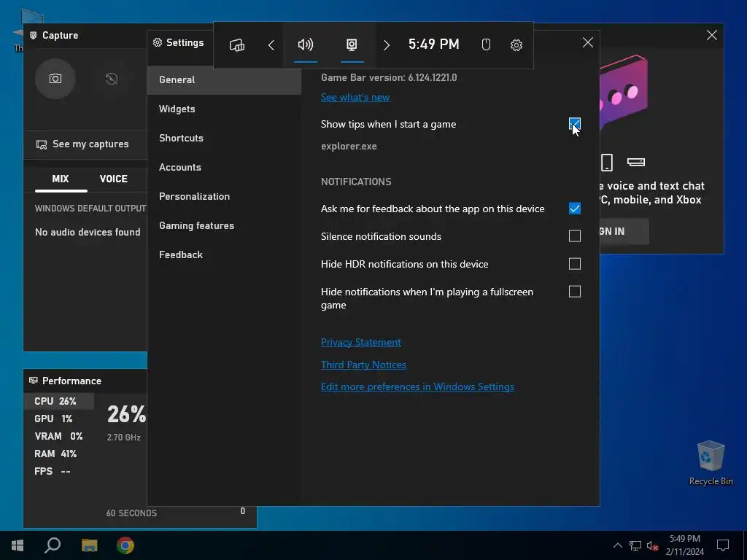Image resolution: width=747 pixels, height=560 pixels.
Task: Open Game Bar settings gear icon
Action: click(x=516, y=45)
